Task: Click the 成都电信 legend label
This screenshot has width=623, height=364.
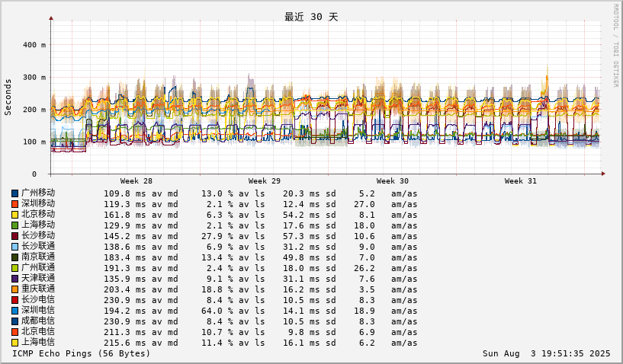Action: pos(38,321)
